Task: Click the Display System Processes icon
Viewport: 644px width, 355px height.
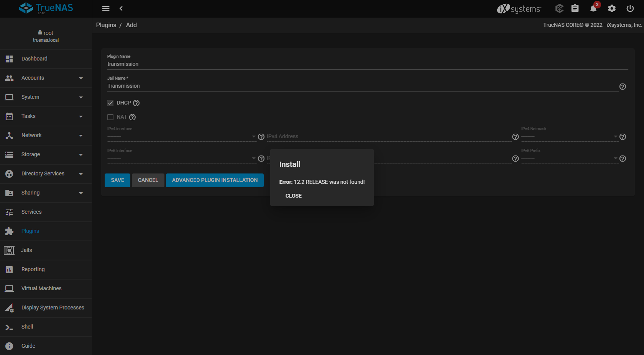Action: pyautogui.click(x=9, y=308)
